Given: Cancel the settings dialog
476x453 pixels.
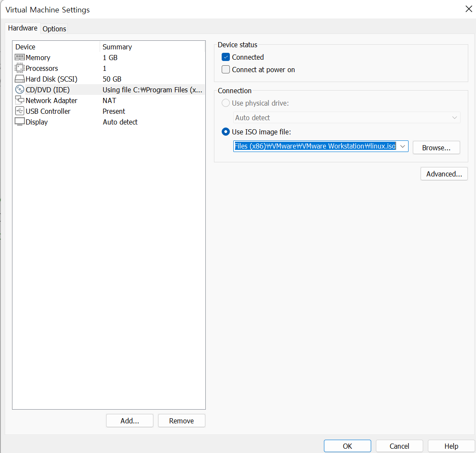Looking at the screenshot, I should (x=399, y=446).
